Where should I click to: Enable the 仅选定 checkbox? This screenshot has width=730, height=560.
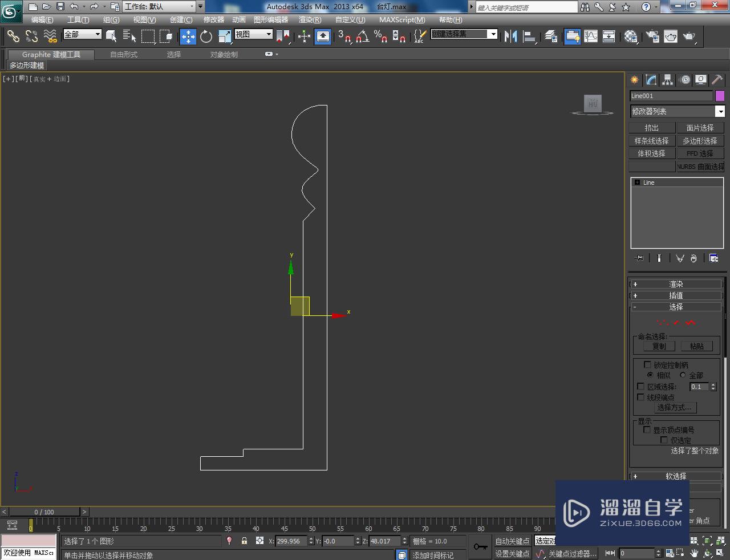click(x=664, y=440)
